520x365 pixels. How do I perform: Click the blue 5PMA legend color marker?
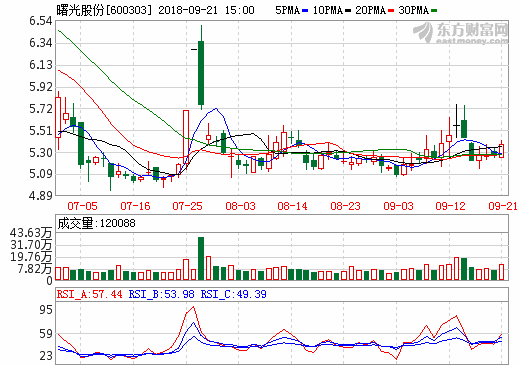pyautogui.click(x=305, y=11)
